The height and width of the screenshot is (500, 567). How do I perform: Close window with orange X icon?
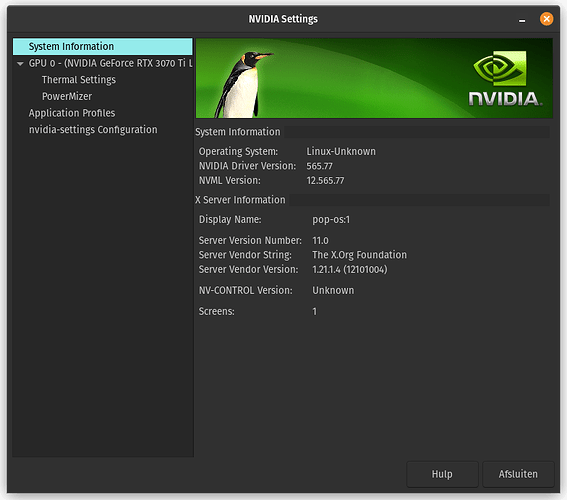[546, 19]
